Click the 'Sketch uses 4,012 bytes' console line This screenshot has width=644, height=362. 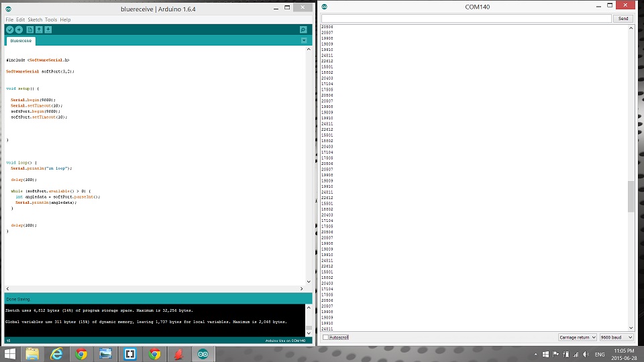[99, 310]
